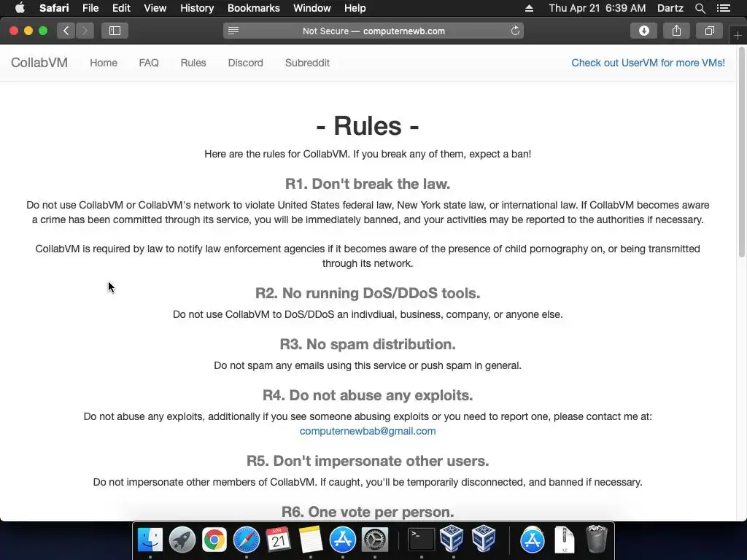The image size is (747, 560).
Task: Add a new tab with plus button
Action: pos(738,35)
